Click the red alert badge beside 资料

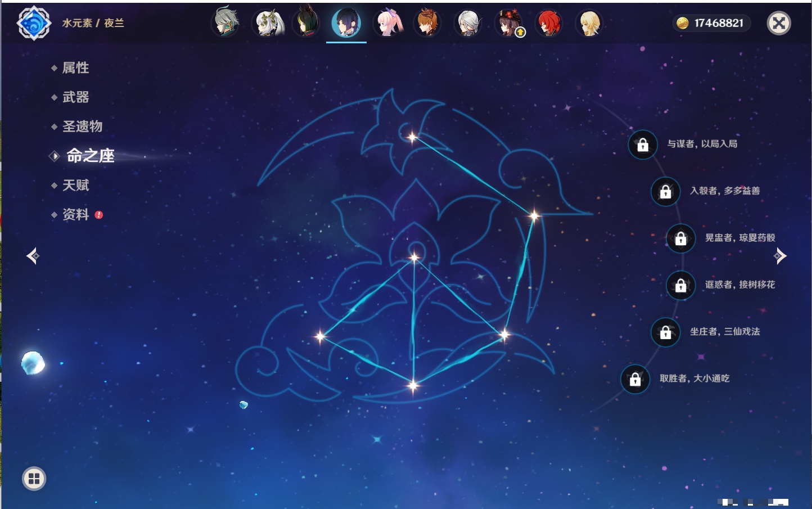coord(99,215)
